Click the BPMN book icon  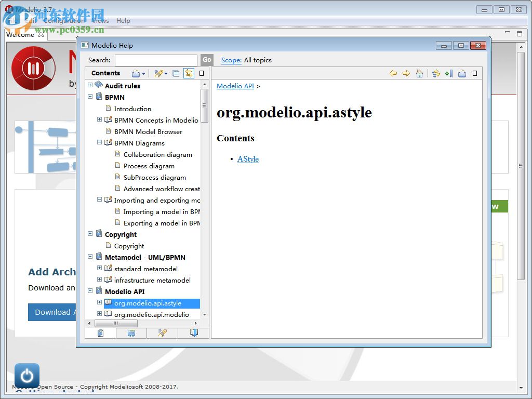(99, 96)
